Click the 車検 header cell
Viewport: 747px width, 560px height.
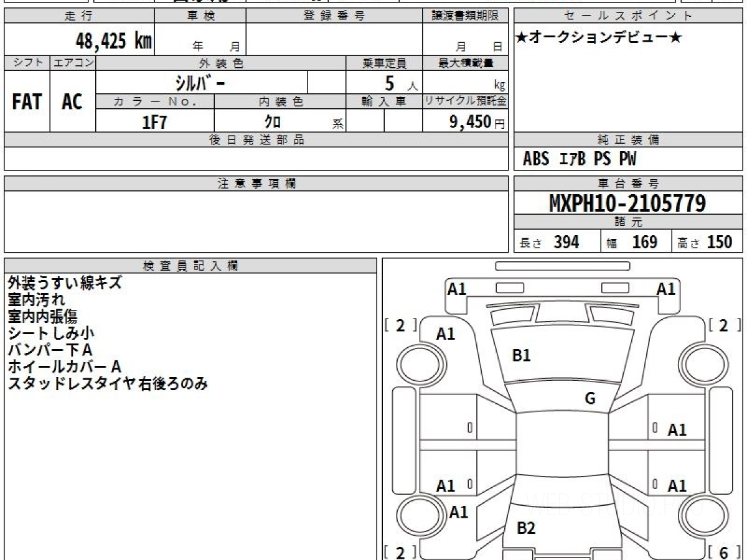click(200, 16)
